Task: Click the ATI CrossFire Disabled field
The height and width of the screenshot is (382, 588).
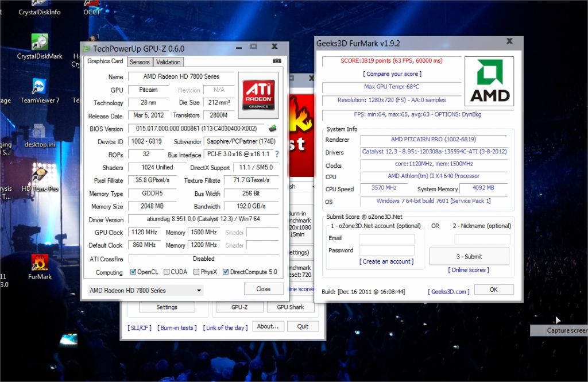Action: 204,258
